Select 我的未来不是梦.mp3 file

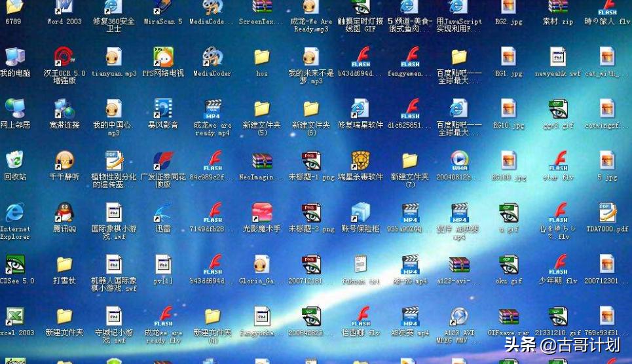(x=311, y=57)
